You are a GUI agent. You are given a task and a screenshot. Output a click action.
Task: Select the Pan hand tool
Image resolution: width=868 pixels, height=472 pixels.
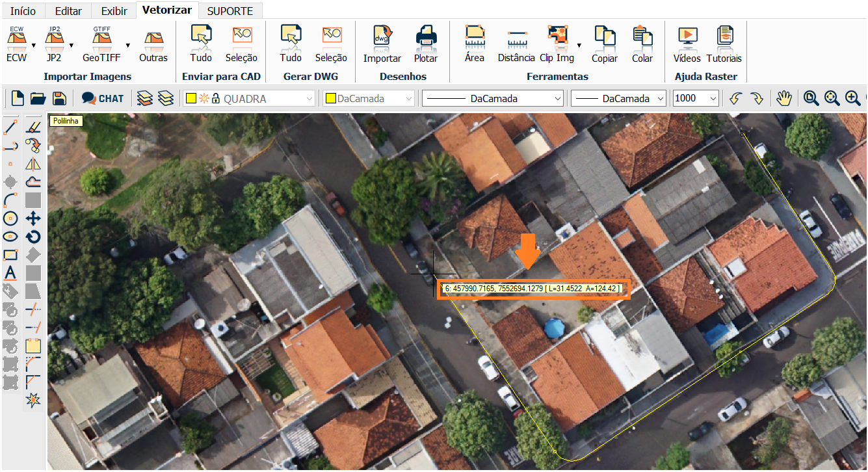[x=785, y=98]
